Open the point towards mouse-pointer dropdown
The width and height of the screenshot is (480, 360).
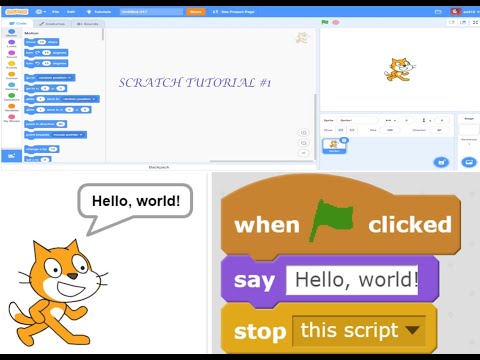[x=68, y=135]
